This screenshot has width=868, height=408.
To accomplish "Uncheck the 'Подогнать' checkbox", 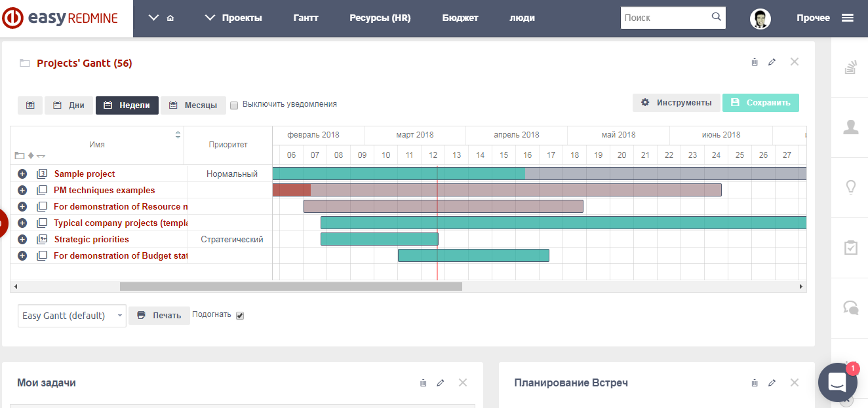I will [240, 316].
